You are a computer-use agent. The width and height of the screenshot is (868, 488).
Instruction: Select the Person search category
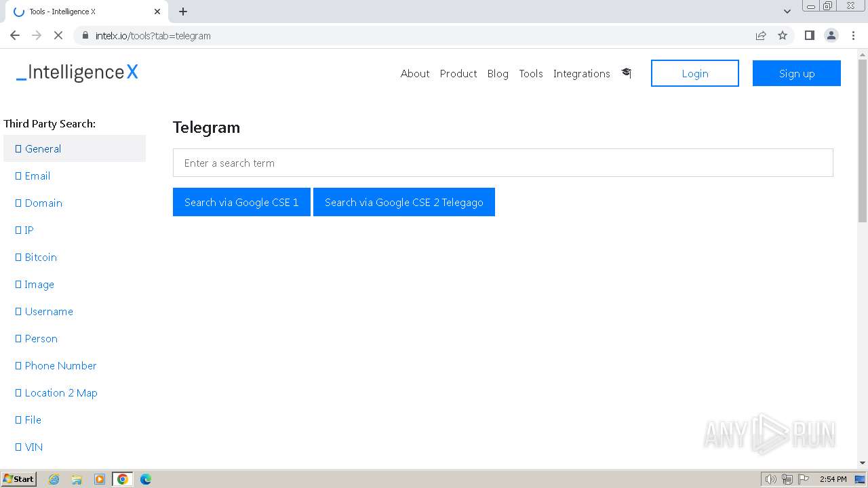tap(75, 338)
